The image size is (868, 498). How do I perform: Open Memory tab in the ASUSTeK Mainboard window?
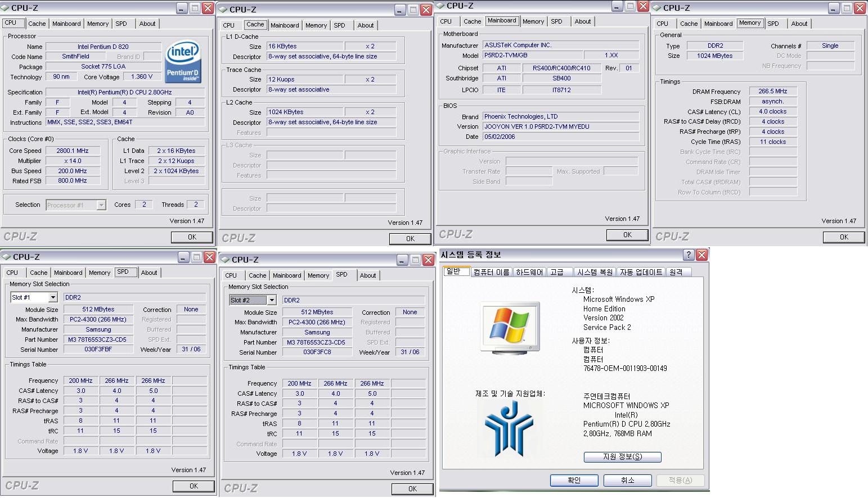pyautogui.click(x=533, y=21)
